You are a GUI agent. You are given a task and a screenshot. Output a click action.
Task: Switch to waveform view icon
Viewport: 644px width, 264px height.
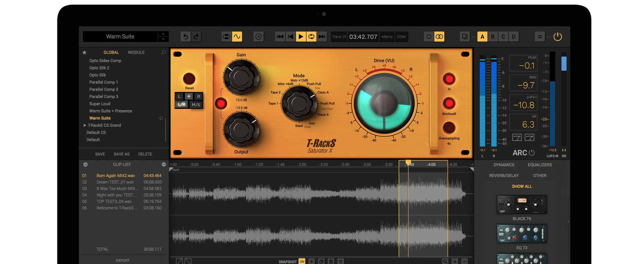237,37
